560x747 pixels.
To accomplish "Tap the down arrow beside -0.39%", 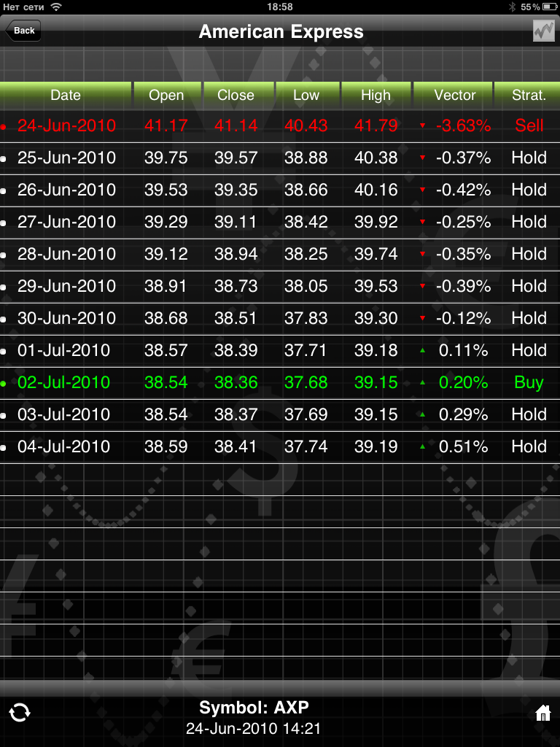I will coord(422,286).
